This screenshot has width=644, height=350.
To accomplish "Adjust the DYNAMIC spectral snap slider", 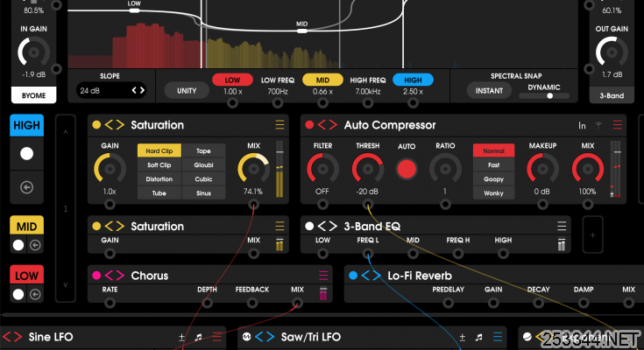I will 544,95.
